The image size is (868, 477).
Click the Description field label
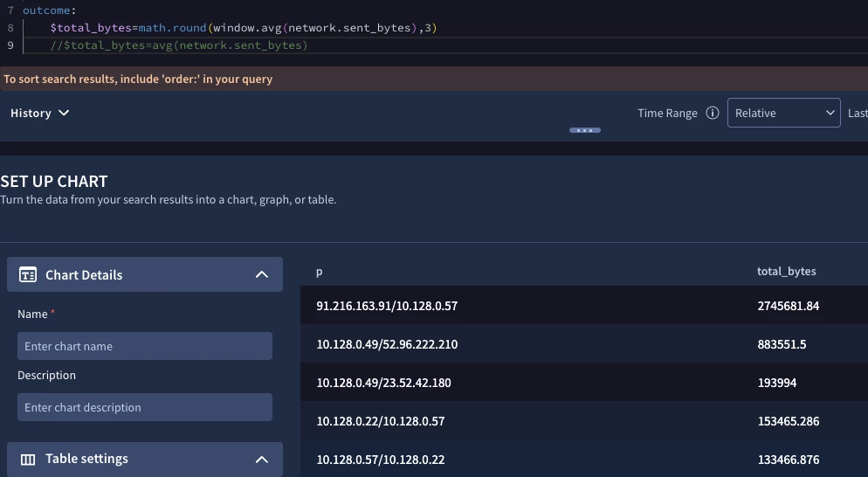[46, 375]
